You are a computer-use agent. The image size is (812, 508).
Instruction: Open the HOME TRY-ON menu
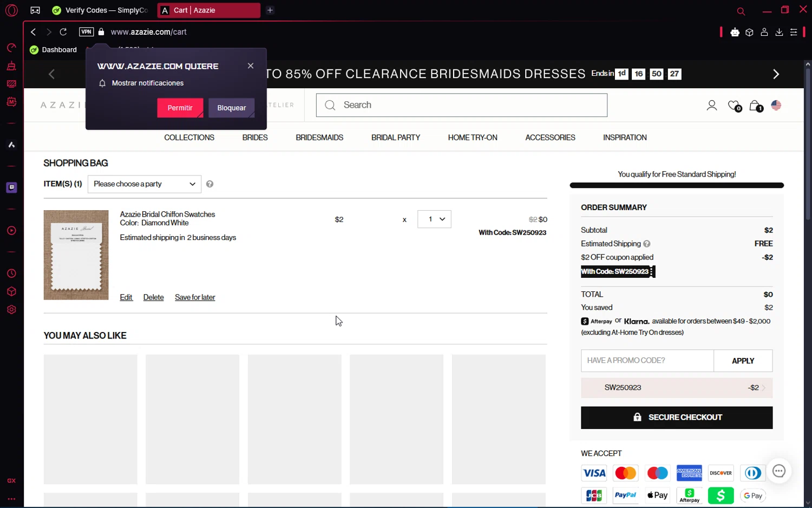point(473,138)
